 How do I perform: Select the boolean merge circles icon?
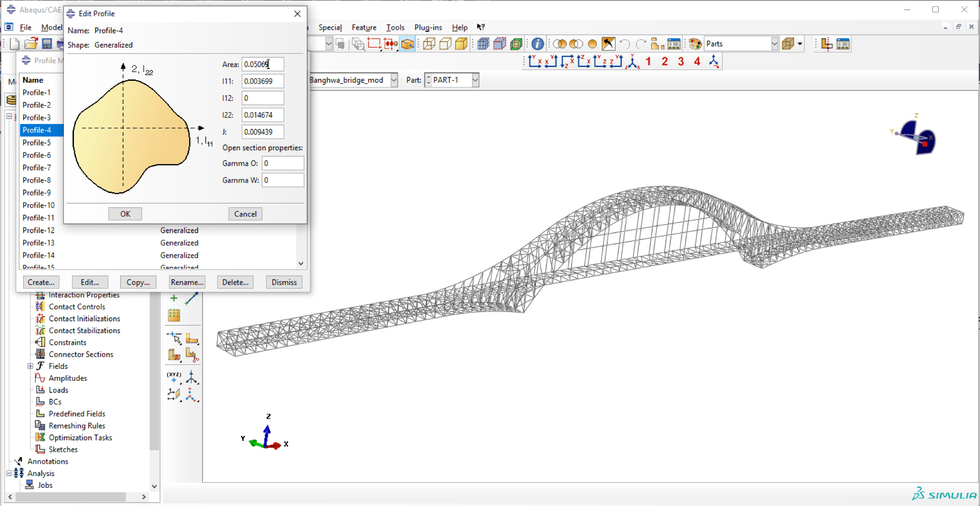(x=560, y=44)
